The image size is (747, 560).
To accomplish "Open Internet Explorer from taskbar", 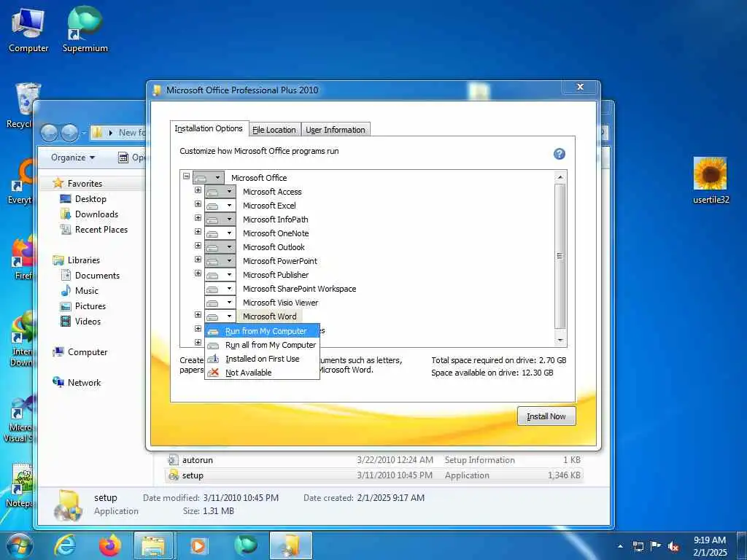I will click(x=65, y=545).
